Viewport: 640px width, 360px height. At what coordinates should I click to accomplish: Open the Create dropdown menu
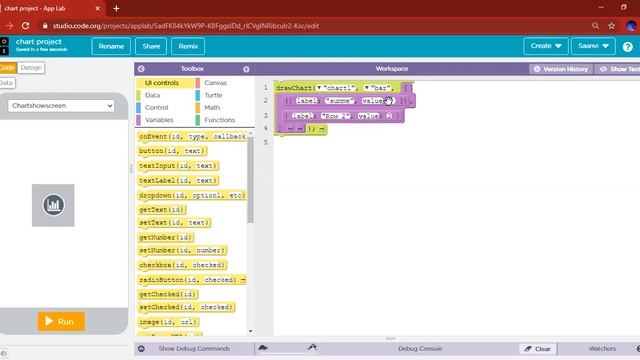coord(545,46)
